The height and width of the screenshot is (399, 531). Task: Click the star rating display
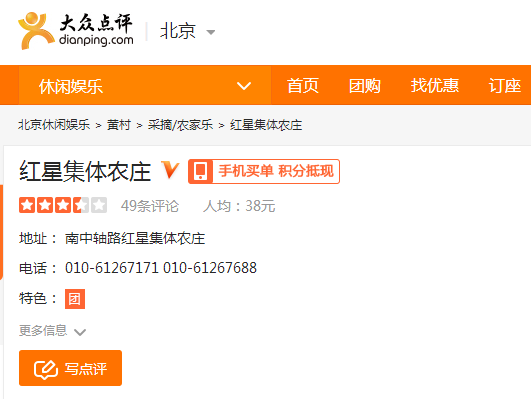pyautogui.click(x=63, y=205)
